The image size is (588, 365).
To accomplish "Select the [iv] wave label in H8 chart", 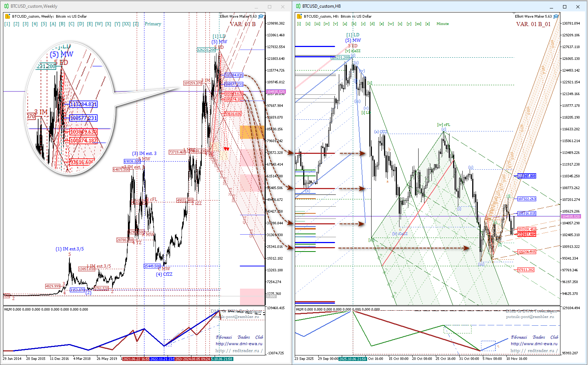I will point(326,24).
